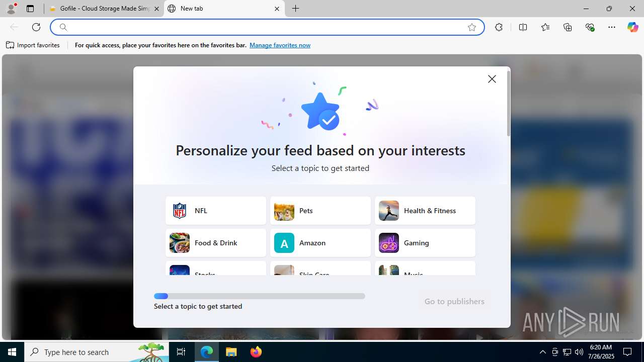Viewport: 644px width, 362px height.
Task: Click the search magnifier in address bar
Action: click(63, 27)
